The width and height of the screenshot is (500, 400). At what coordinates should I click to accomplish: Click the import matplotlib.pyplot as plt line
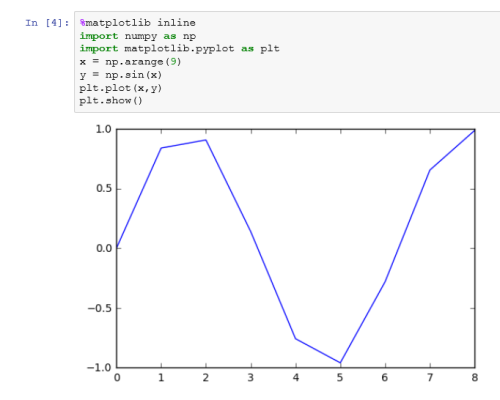[x=179, y=49]
